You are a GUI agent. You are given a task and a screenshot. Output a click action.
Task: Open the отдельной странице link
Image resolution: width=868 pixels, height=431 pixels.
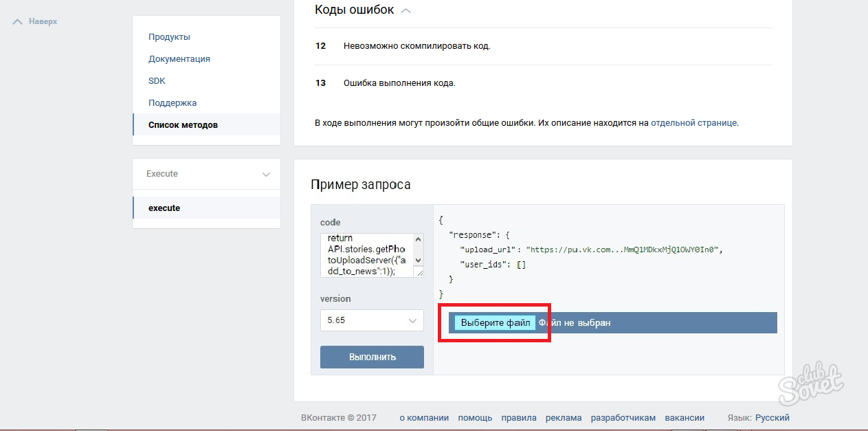(693, 123)
